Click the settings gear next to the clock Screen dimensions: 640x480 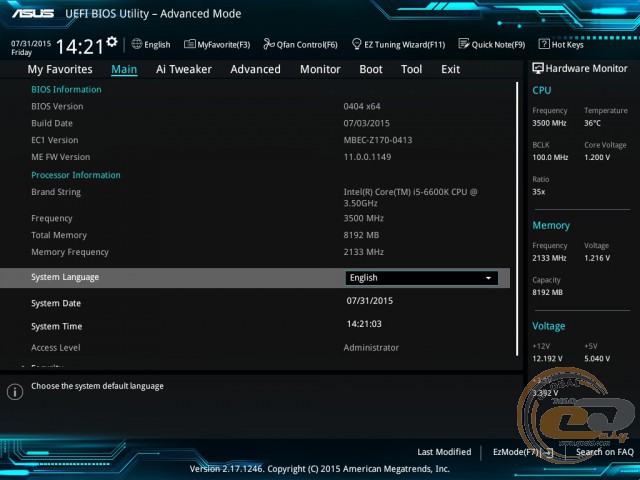[x=111, y=41]
